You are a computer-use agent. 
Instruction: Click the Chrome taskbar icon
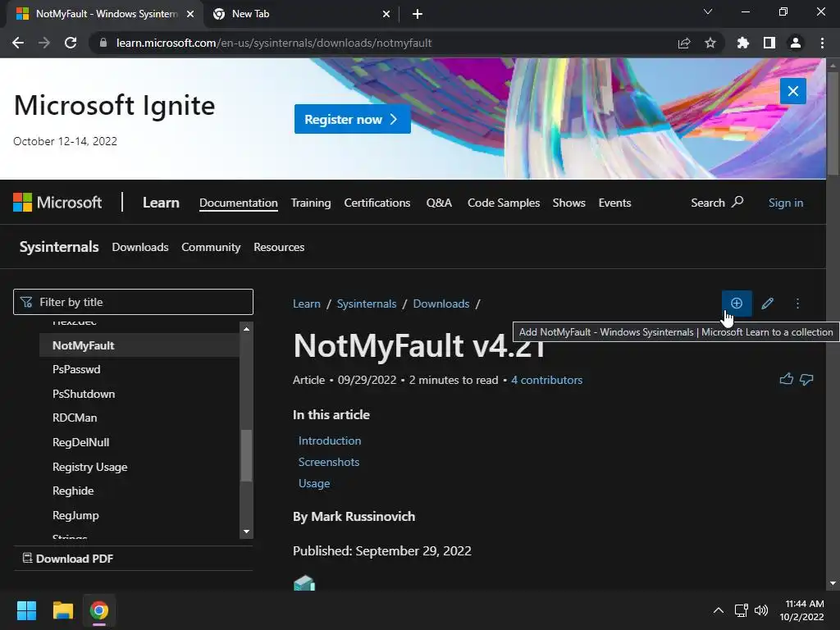point(99,610)
